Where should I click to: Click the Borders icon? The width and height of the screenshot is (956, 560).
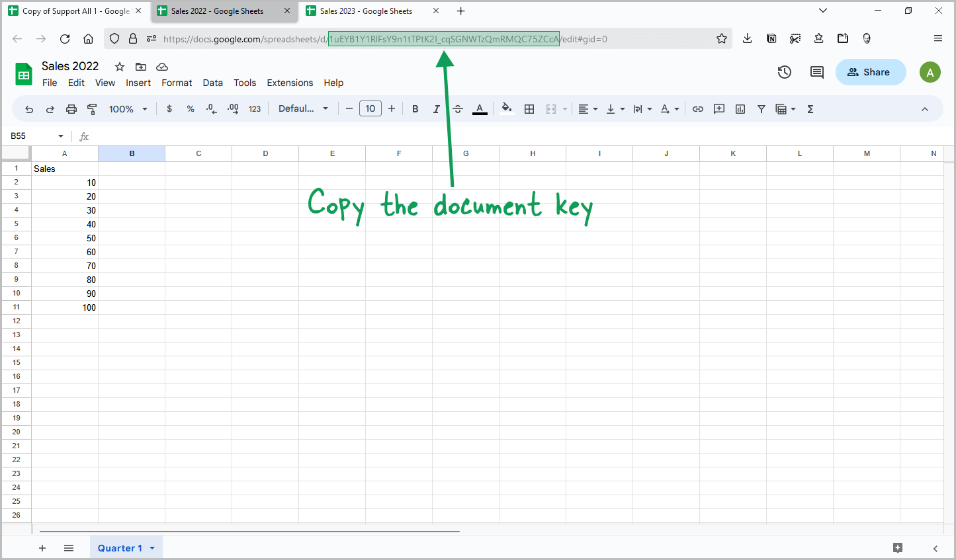pos(529,109)
